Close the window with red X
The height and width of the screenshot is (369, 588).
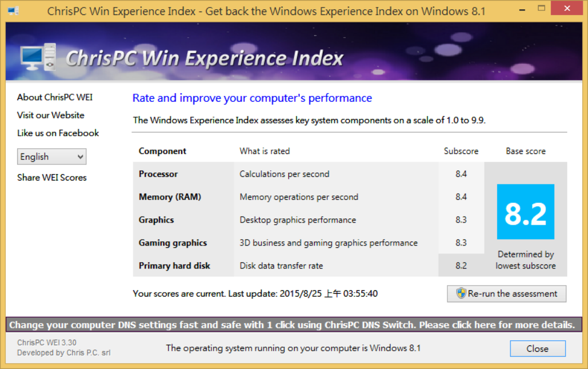coord(567,8)
